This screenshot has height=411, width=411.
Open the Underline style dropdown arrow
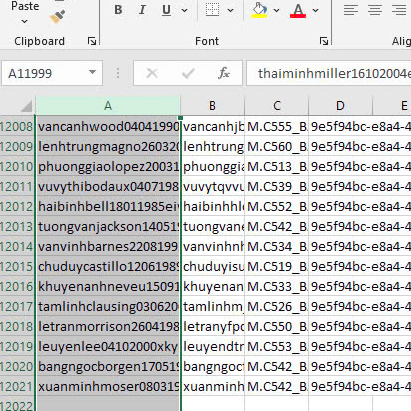[x=185, y=10]
